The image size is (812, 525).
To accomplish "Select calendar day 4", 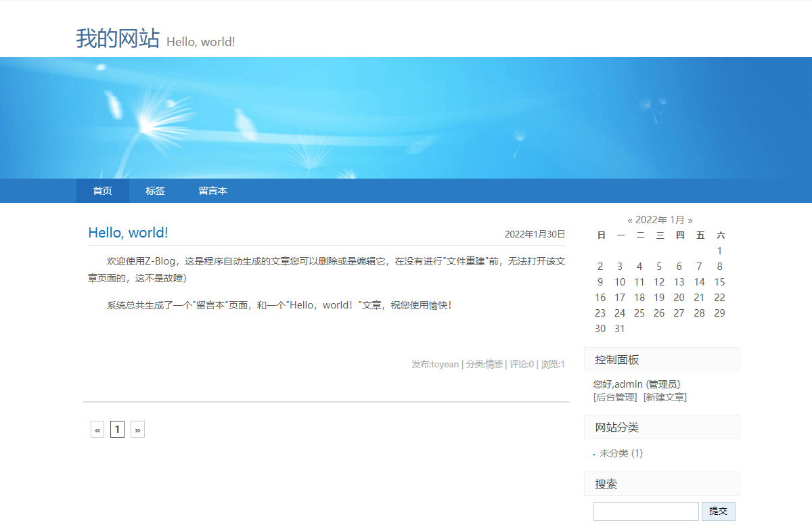I will pos(639,267).
